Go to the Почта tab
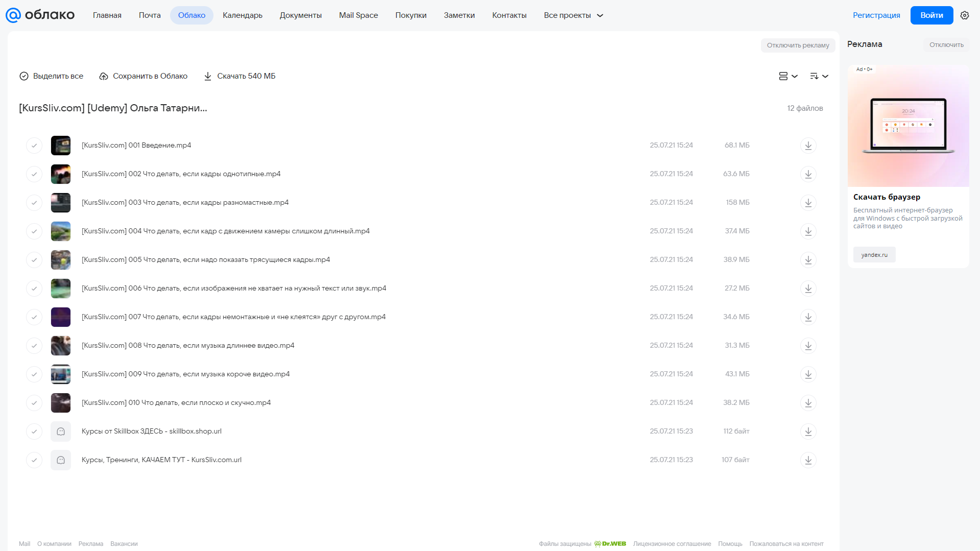980x551 pixels. point(150,15)
